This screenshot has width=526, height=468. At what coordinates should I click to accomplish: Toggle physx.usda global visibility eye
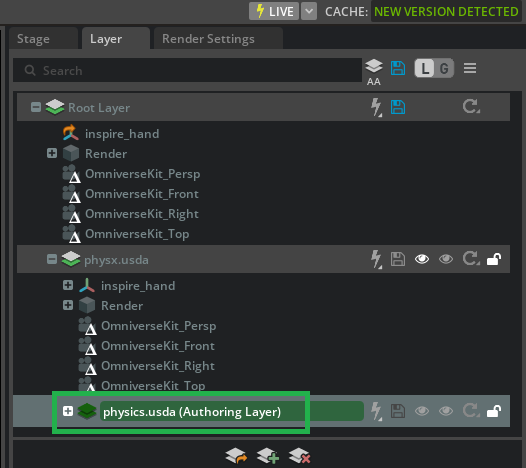point(422,259)
